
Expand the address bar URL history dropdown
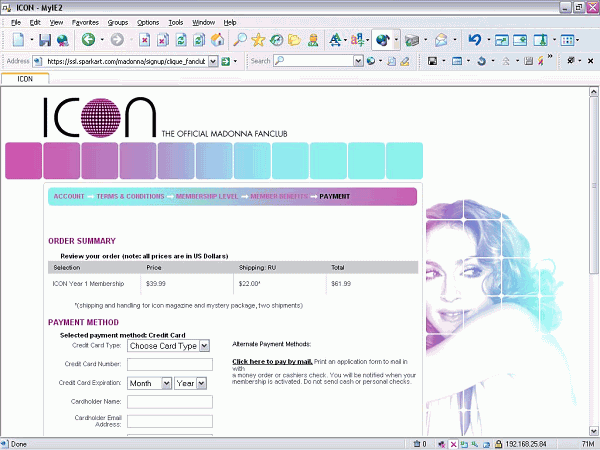213,61
